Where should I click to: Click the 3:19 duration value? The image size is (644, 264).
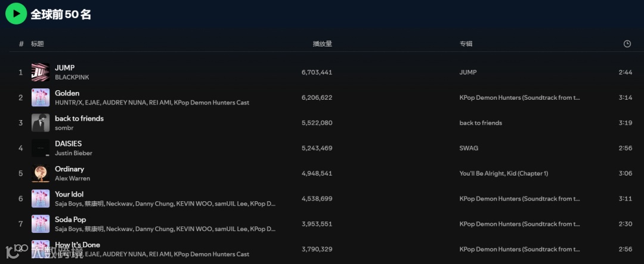click(625, 123)
